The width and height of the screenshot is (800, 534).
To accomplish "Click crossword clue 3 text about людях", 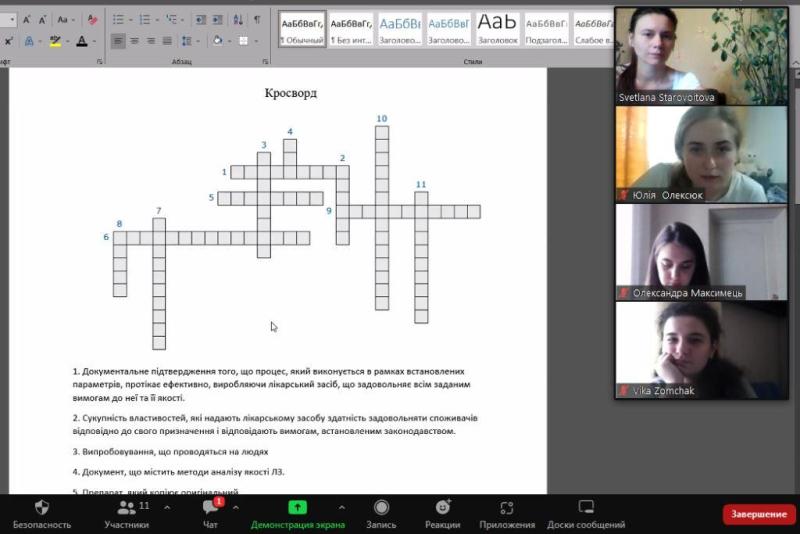I will point(170,452).
